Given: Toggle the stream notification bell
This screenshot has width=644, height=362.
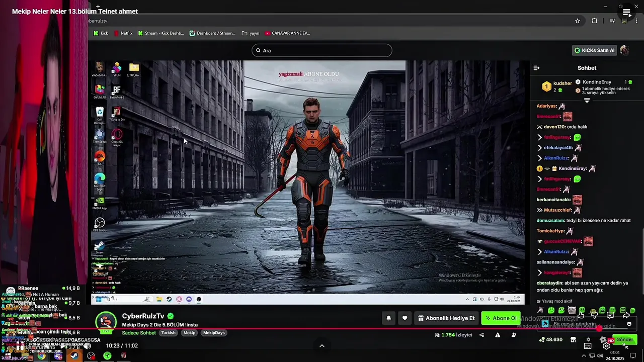Looking at the screenshot, I should pos(388,318).
